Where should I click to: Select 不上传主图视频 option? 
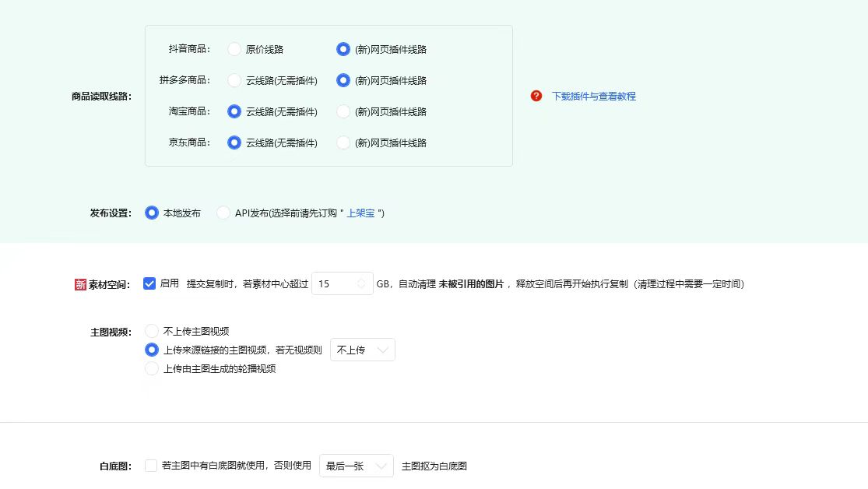[152, 330]
